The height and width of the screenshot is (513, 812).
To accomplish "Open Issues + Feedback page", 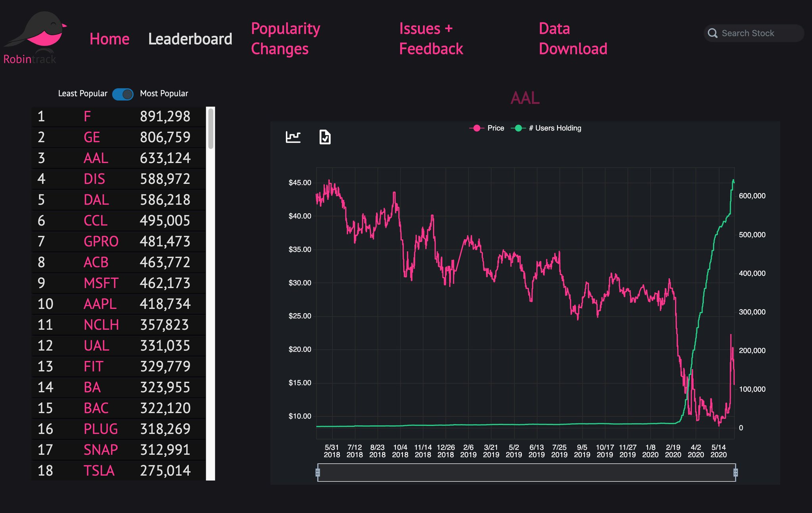I will [431, 39].
